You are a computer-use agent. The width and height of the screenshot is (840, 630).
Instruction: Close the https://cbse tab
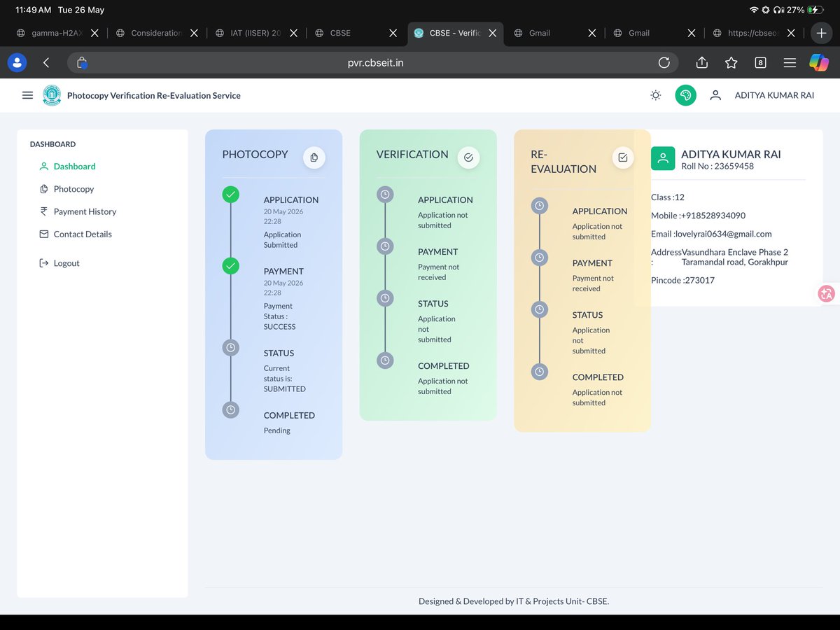click(791, 33)
